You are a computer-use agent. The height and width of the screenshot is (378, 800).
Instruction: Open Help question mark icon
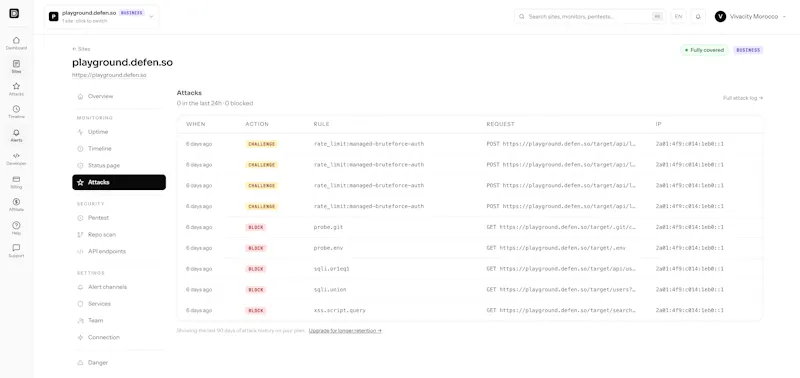(16, 228)
